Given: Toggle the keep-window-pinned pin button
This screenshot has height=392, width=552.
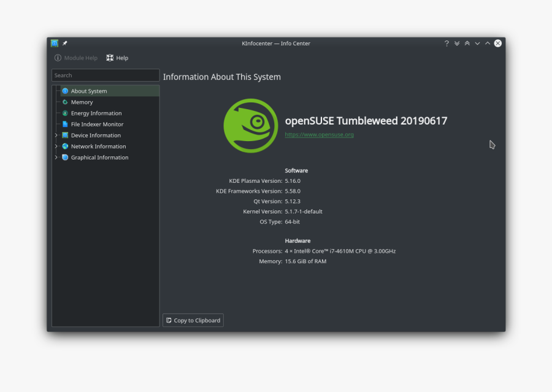Looking at the screenshot, I should click(64, 44).
